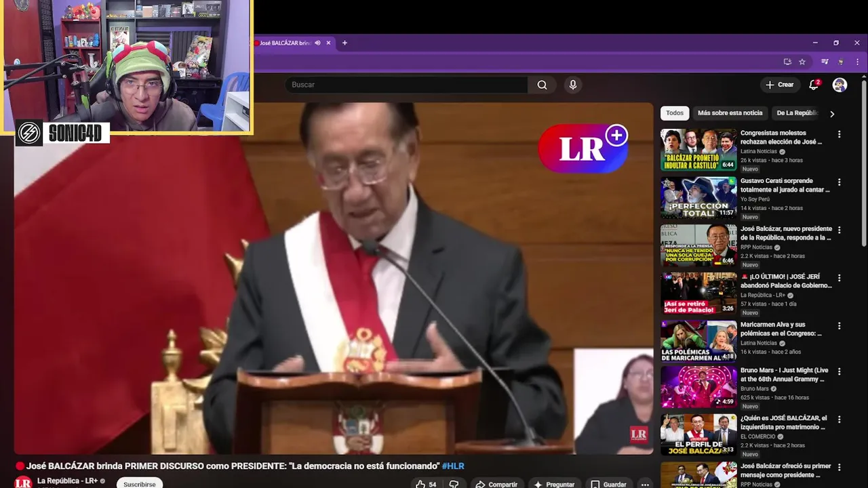This screenshot has width=868, height=488.
Task: Open Latina Noticias channel under Congresistas video
Action: click(x=759, y=151)
